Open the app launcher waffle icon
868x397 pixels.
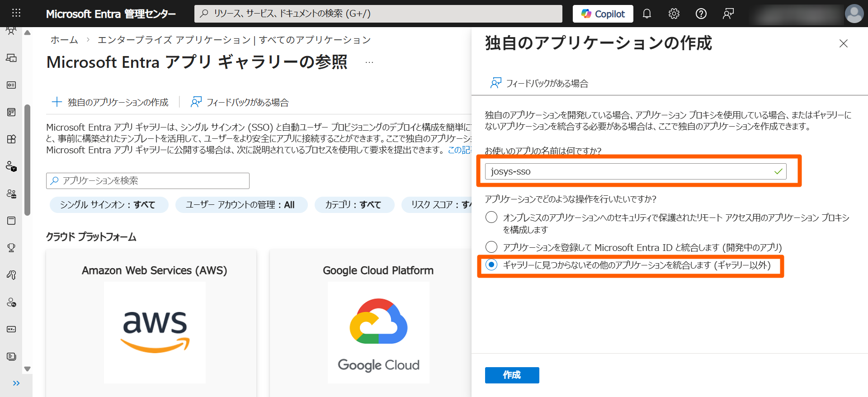coord(16,13)
